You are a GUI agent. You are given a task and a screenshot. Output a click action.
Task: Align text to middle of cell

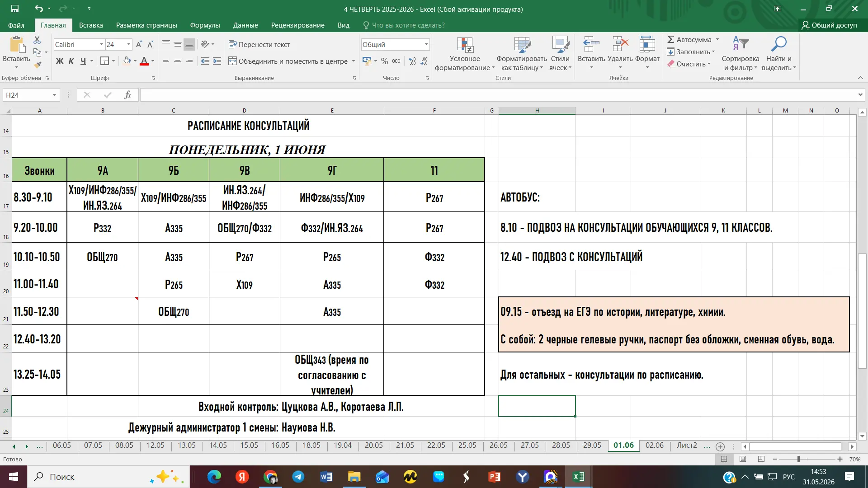click(178, 44)
